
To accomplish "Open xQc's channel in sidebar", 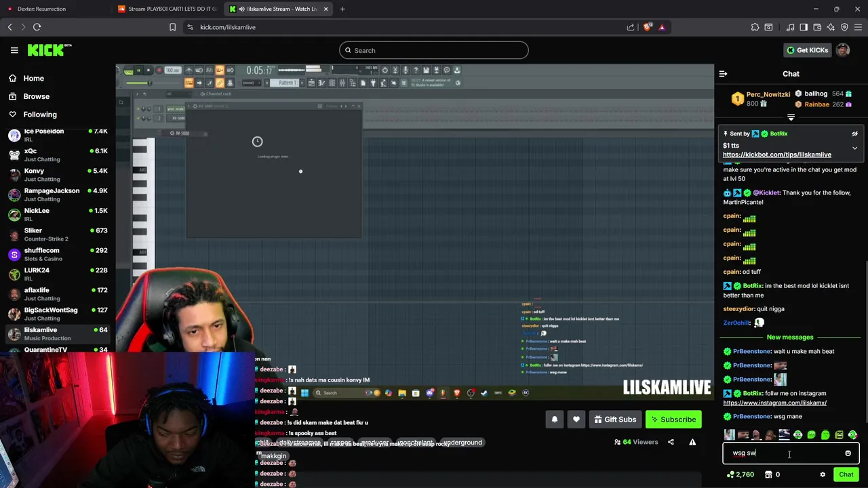I will (x=57, y=155).
